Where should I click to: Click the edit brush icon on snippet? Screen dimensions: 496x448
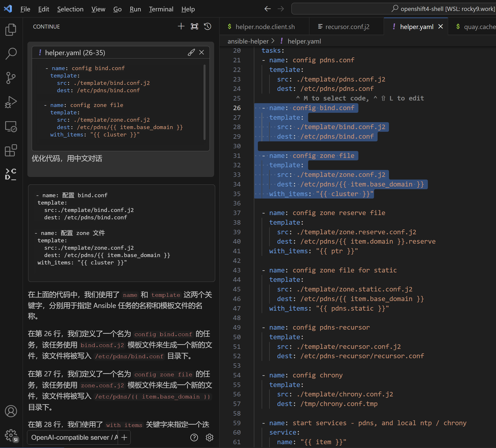coord(191,52)
